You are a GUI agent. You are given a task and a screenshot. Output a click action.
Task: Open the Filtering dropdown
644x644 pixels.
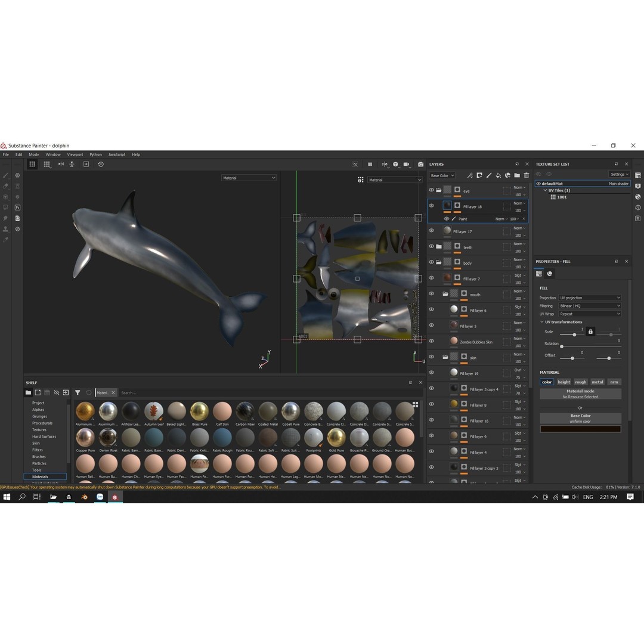click(x=590, y=306)
